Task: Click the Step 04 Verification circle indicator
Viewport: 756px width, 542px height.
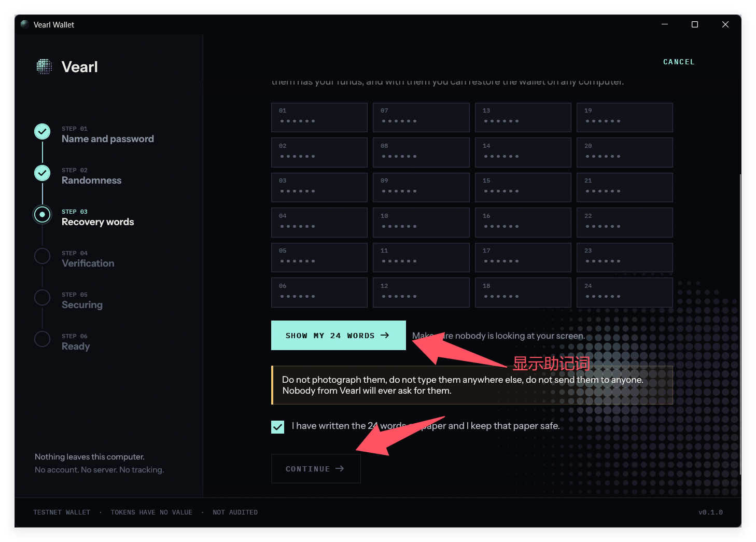Action: pos(43,256)
